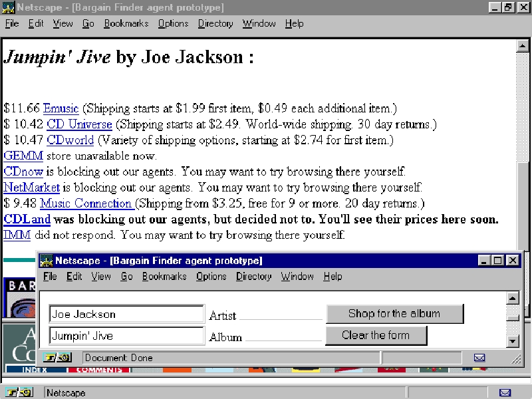The height and width of the screenshot is (399, 532).
Task: Open the GEMM store link
Action: (x=23, y=156)
